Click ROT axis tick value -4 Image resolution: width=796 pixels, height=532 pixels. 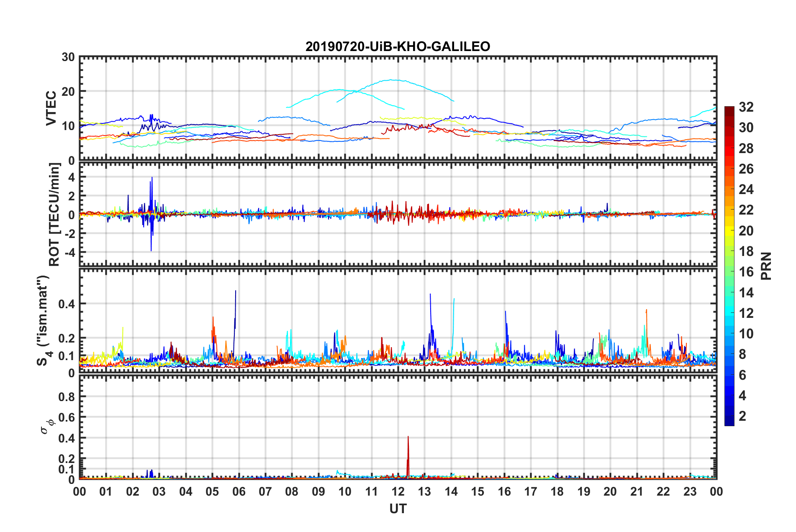[70, 253]
